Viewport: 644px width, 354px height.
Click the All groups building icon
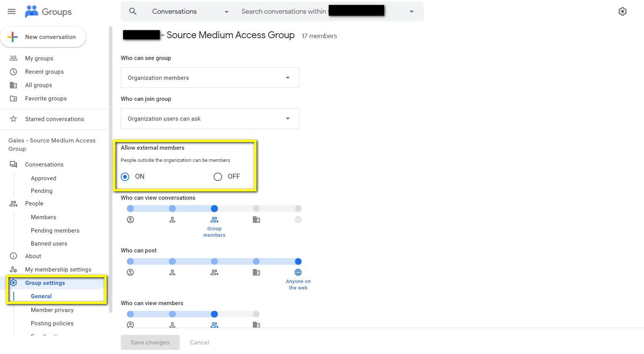pyautogui.click(x=13, y=85)
